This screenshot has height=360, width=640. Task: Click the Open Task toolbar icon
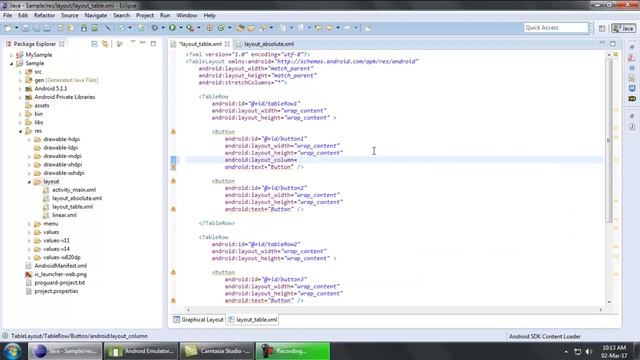coord(251,28)
